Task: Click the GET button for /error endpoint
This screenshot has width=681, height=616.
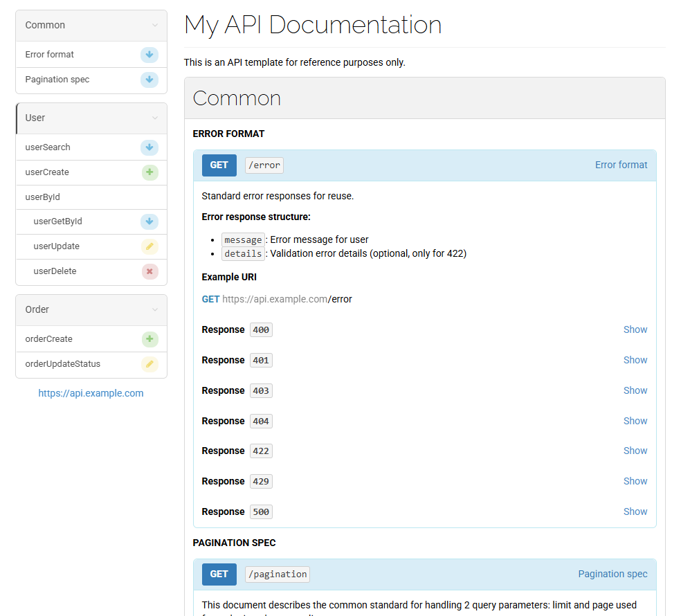Action: (219, 165)
